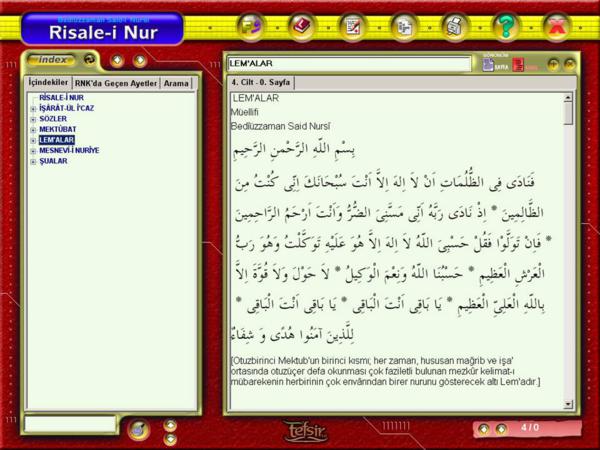Click the refresh icon beside index
The image size is (600, 450).
(90, 60)
